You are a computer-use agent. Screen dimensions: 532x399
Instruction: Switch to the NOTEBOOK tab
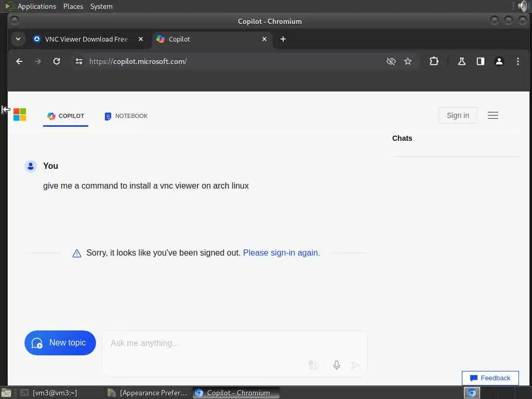click(126, 116)
